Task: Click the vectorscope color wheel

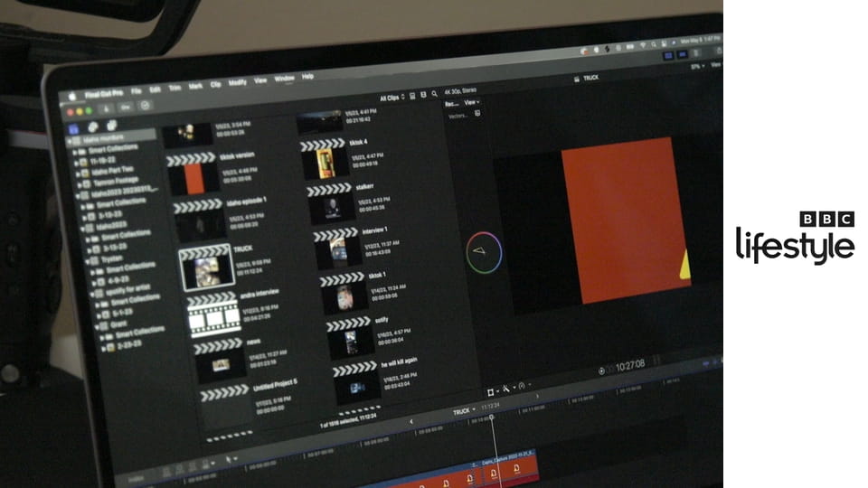Action: (484, 252)
